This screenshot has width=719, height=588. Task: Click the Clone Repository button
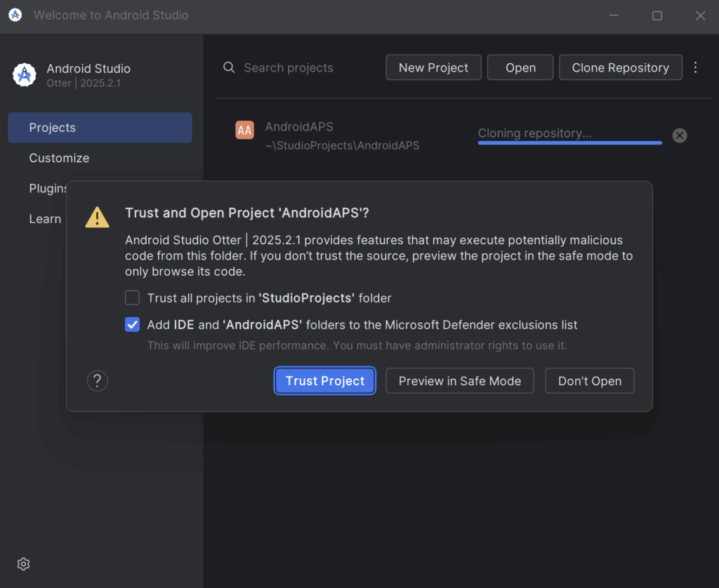[x=620, y=67]
